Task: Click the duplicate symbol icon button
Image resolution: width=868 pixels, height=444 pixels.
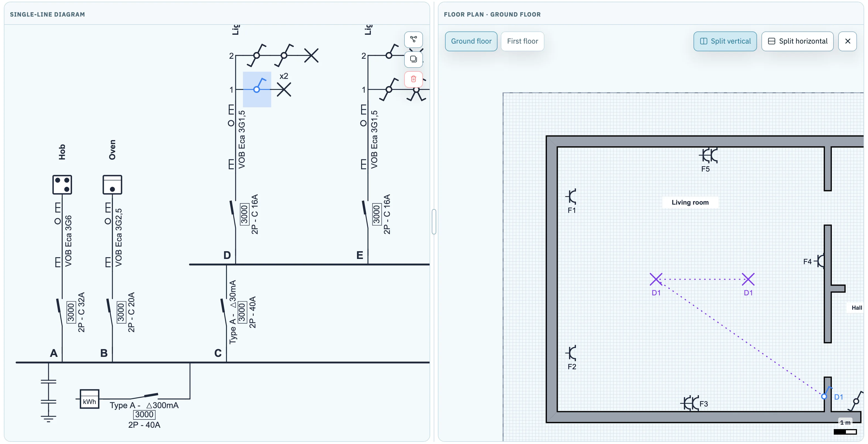Action: click(413, 59)
